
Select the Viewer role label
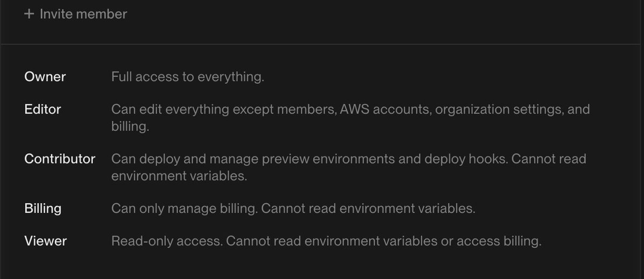click(46, 241)
